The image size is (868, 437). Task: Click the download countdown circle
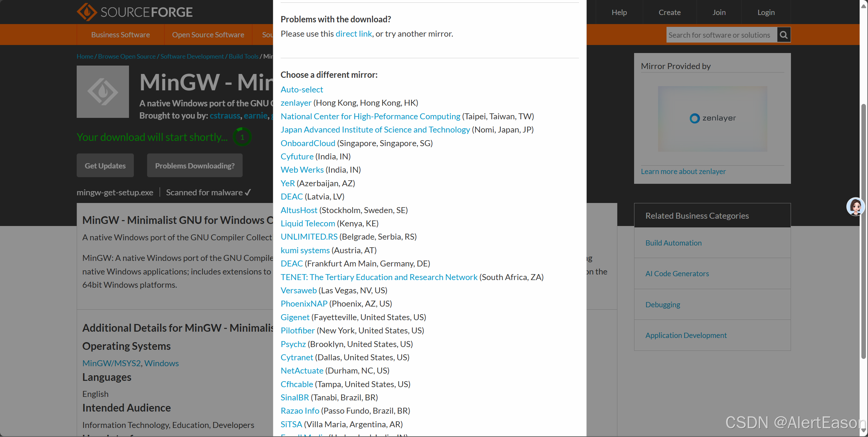coord(242,137)
